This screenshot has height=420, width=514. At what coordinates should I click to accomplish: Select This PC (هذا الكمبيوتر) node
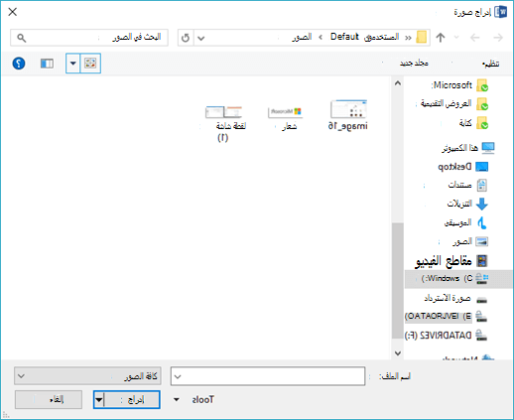click(468, 148)
